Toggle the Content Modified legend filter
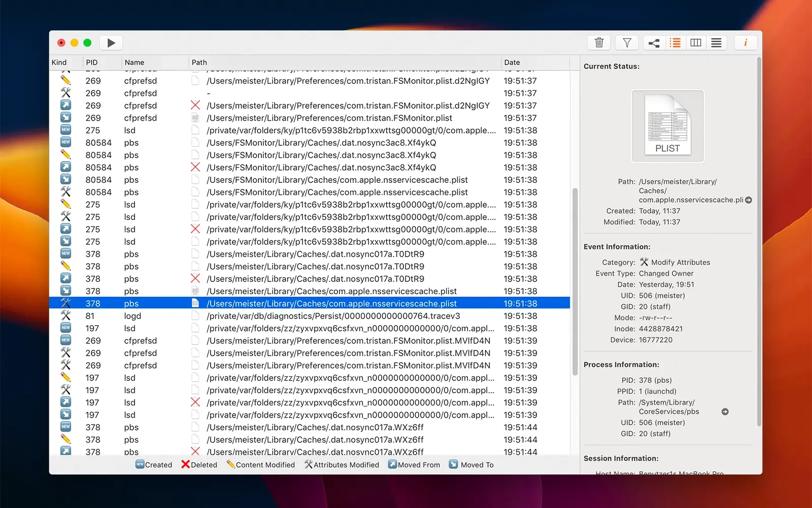812x508 pixels. (x=260, y=465)
